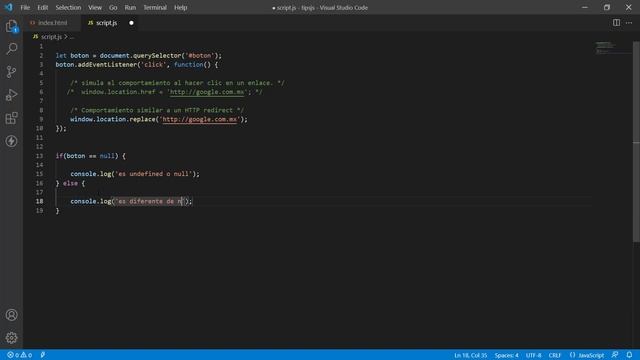Open the Go menu
This screenshot has height=360, width=640.
[113, 7]
